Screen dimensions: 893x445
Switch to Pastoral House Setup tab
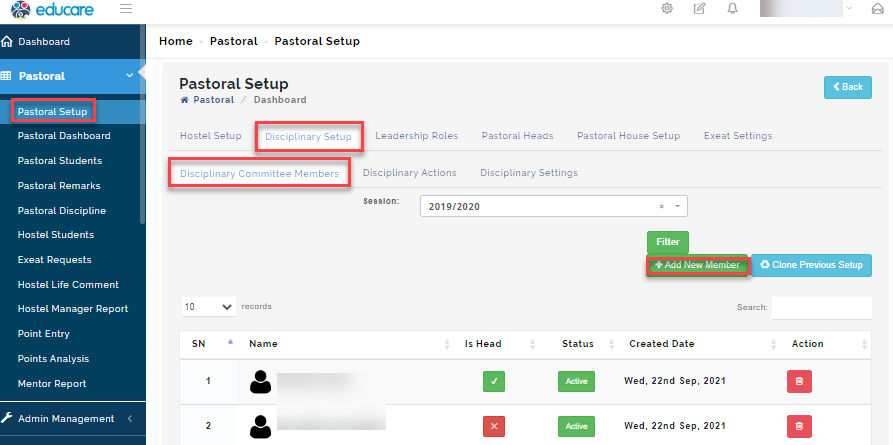[x=628, y=136]
